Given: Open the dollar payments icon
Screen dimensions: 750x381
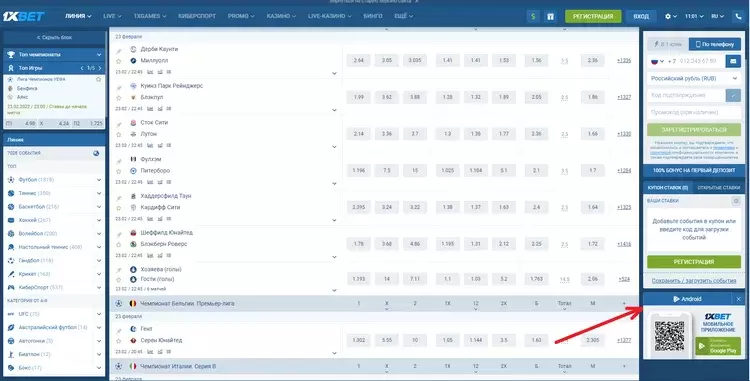Looking at the screenshot, I should pos(533,16).
